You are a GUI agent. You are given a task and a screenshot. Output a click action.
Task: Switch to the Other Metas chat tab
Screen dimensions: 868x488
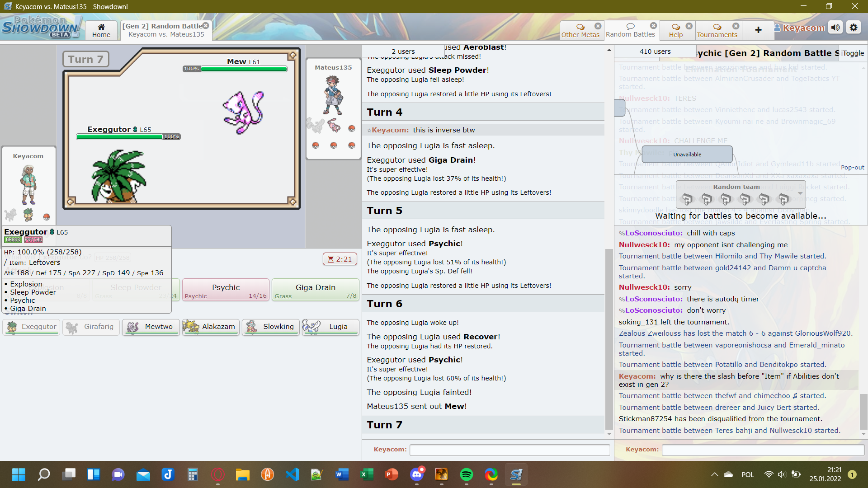tap(580, 30)
